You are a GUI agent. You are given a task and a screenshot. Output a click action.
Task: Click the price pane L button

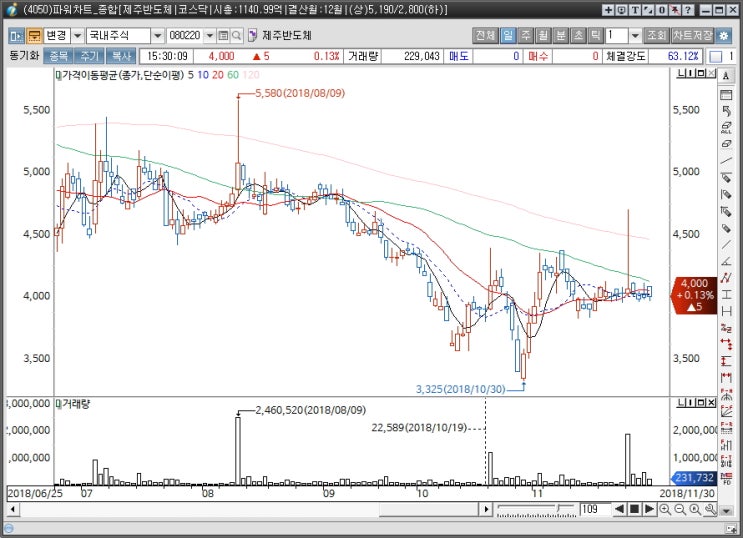click(681, 73)
